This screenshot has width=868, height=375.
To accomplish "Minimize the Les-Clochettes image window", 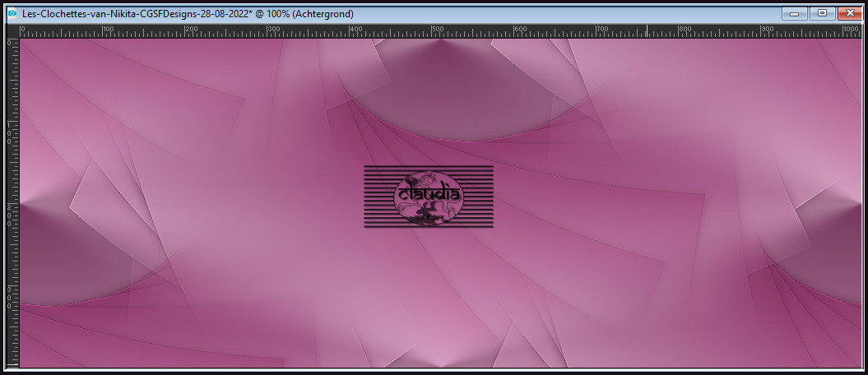I will point(795,14).
